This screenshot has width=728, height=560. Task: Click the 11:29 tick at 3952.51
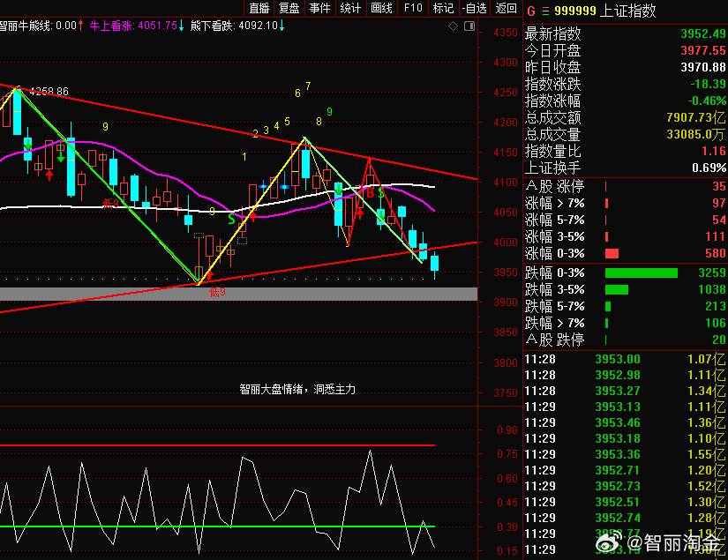[x=626, y=502]
